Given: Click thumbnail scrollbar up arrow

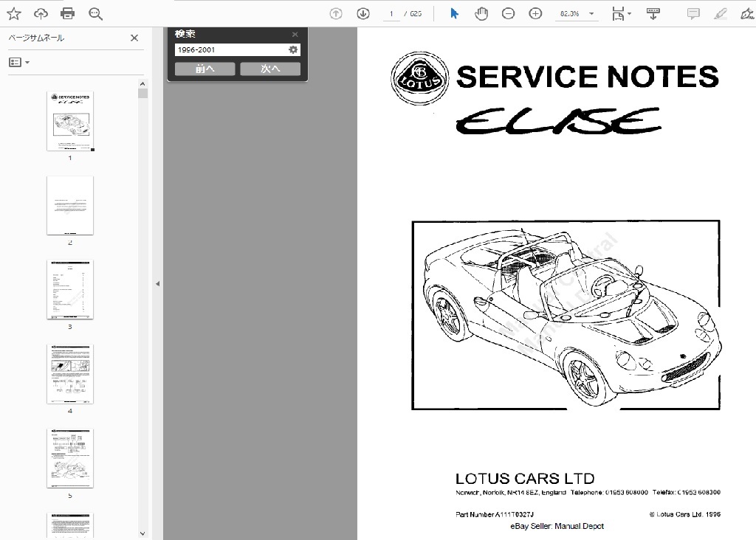Looking at the screenshot, I should (142, 84).
